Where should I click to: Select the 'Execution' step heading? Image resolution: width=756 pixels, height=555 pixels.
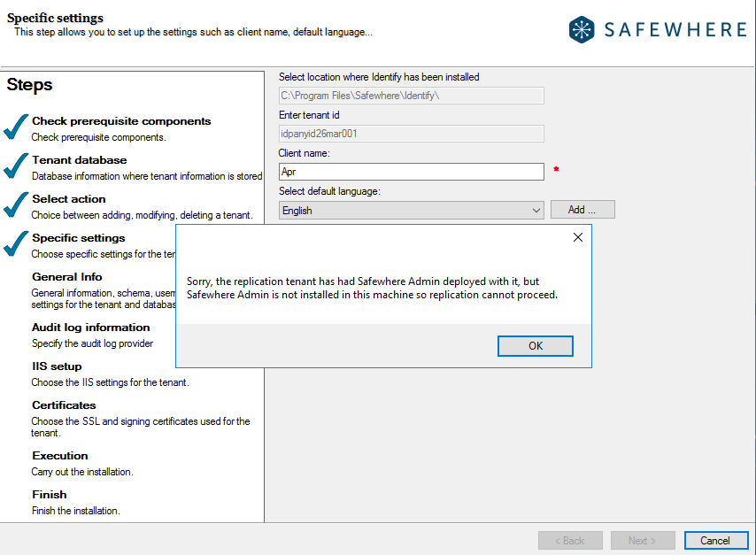60,456
